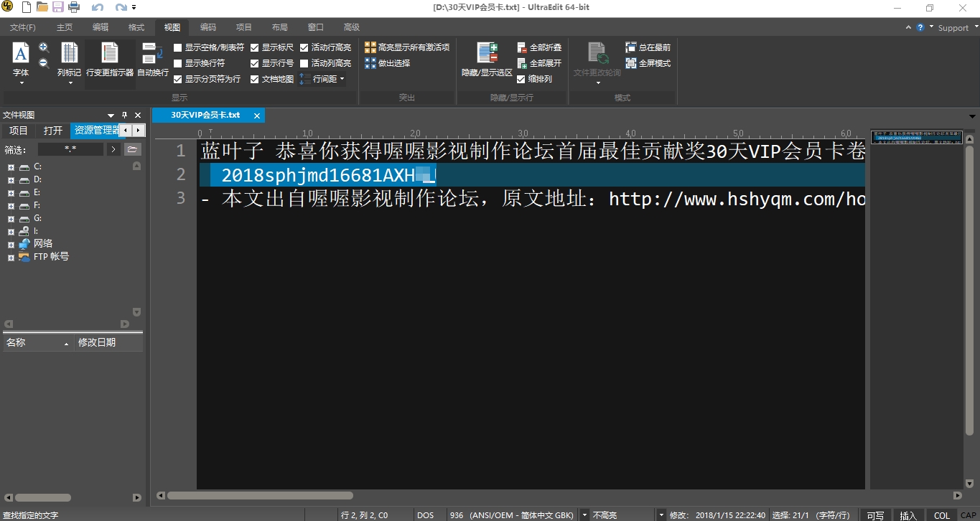Switch to 全屏模式 full screen mode

pos(648,63)
